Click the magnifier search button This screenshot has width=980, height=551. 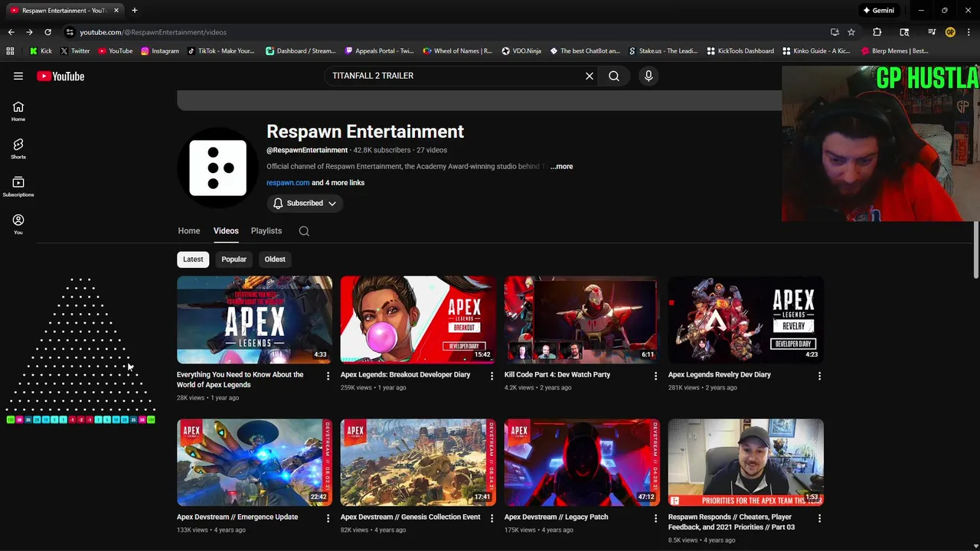(614, 76)
